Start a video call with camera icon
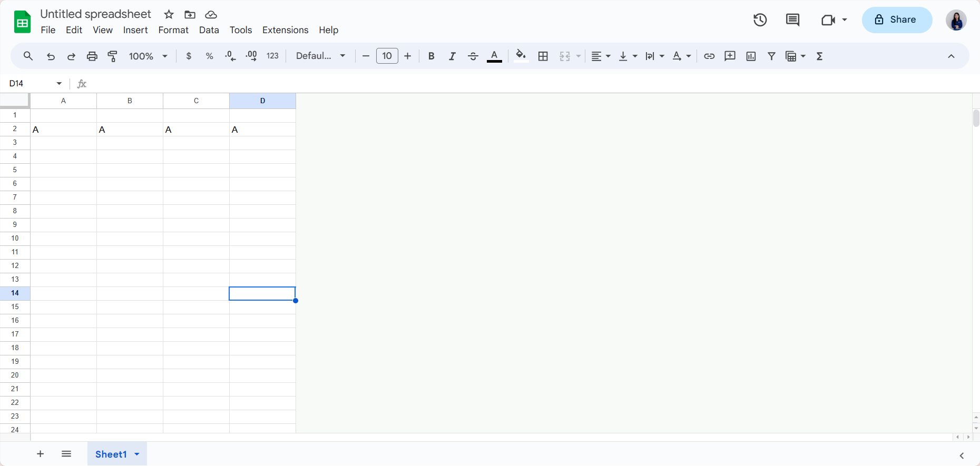This screenshot has width=980, height=466. click(x=828, y=20)
